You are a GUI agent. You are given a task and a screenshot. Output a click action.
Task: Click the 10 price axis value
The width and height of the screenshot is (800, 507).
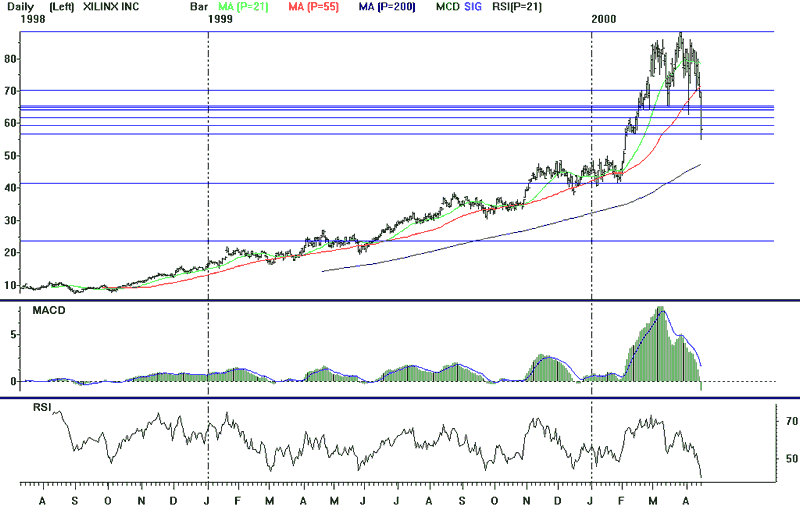(10, 285)
